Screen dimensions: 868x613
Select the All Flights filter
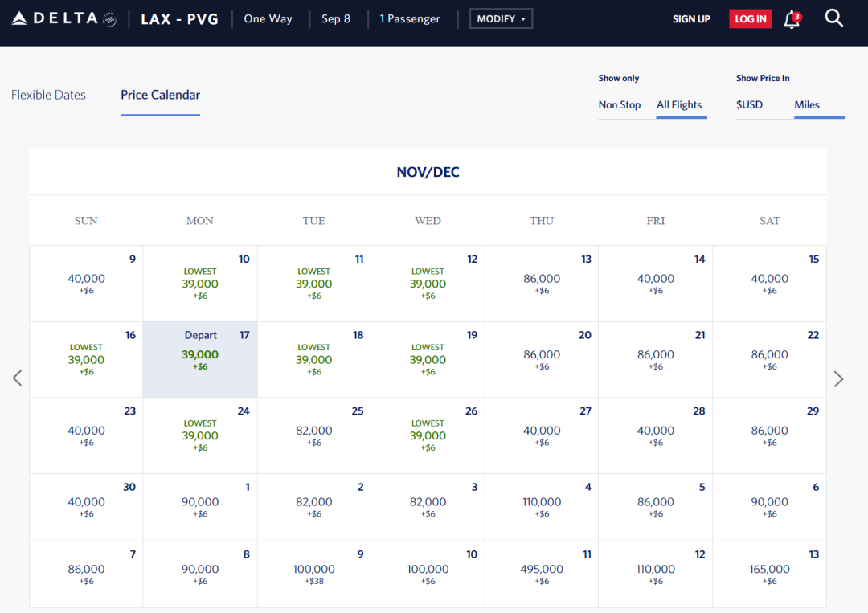coord(679,105)
